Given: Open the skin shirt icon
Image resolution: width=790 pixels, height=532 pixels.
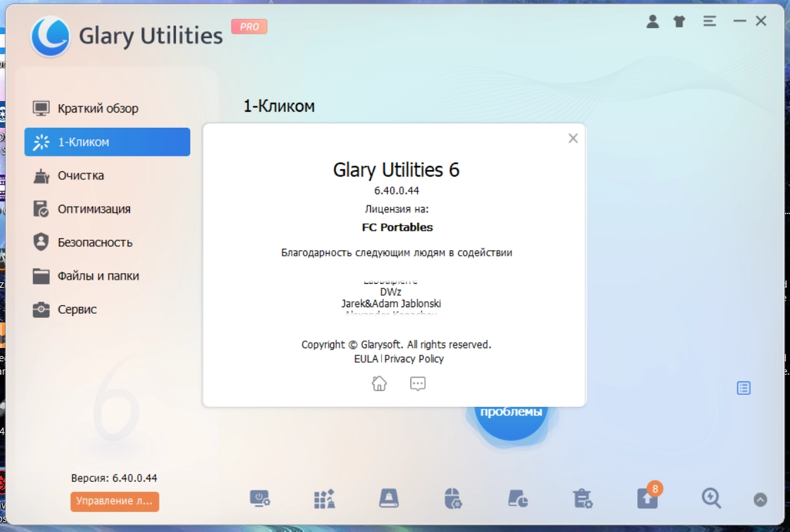Looking at the screenshot, I should coord(679,21).
